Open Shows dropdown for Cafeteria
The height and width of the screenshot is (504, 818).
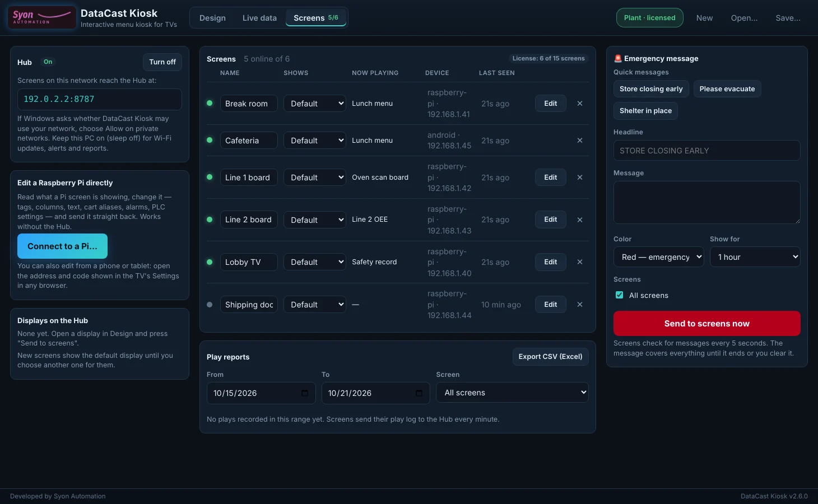tap(315, 141)
